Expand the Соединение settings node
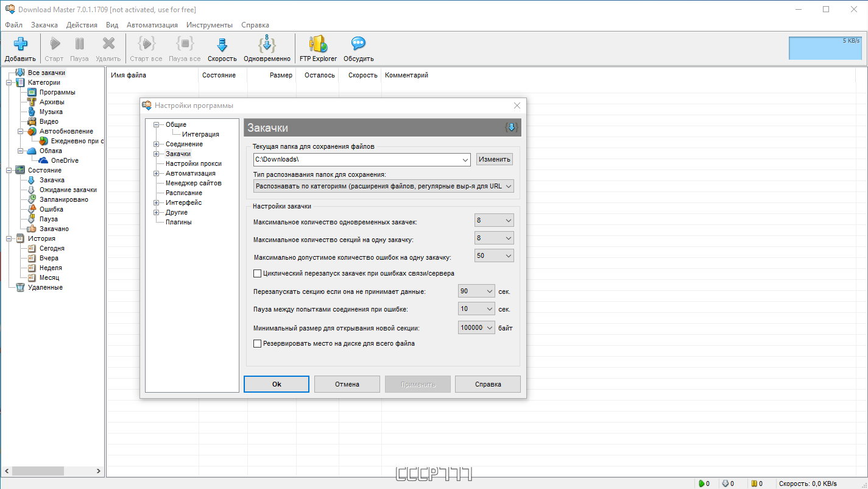 tap(157, 144)
